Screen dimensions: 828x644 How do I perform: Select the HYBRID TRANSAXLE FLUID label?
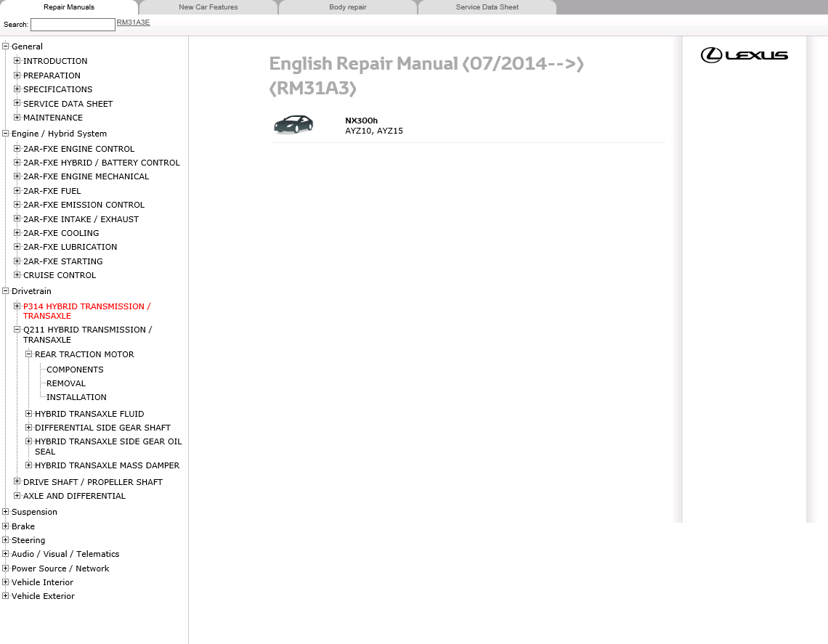coord(89,414)
